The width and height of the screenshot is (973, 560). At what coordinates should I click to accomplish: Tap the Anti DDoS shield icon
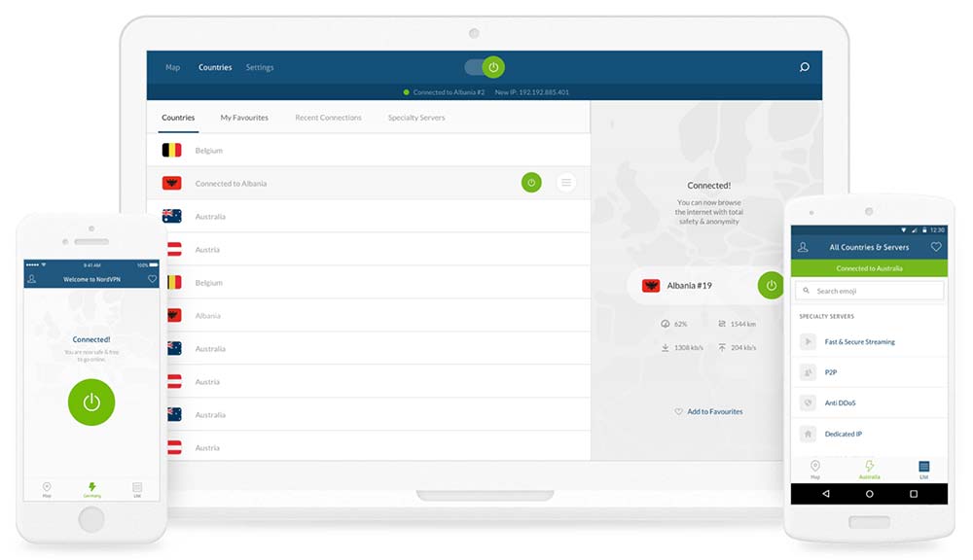[808, 403]
